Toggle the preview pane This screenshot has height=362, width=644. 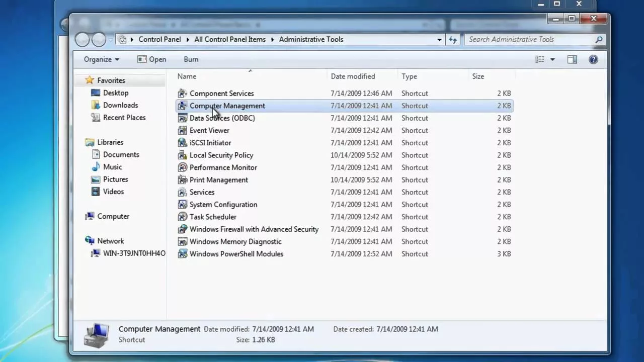pos(572,59)
